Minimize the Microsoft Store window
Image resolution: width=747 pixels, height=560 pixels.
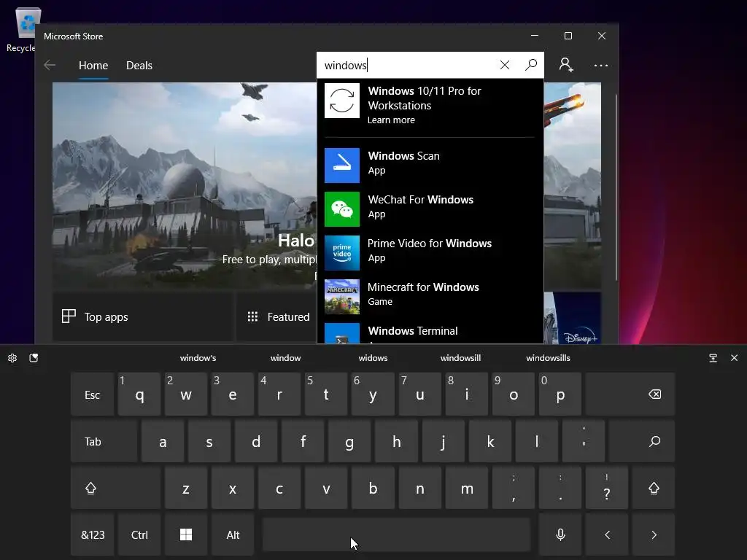point(535,36)
